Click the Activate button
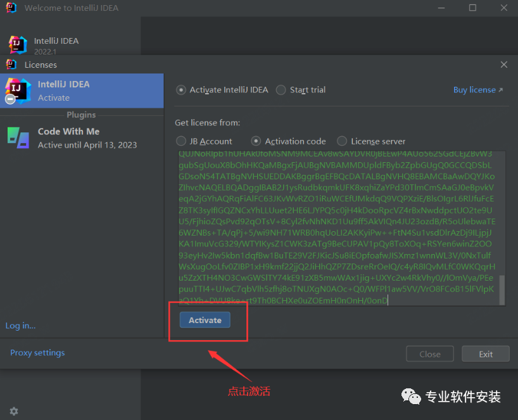 [x=205, y=320]
